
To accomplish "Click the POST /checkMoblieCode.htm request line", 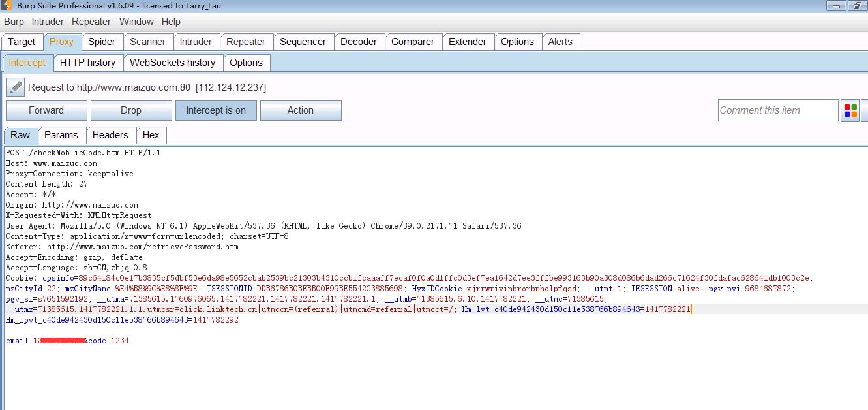I will pos(83,153).
